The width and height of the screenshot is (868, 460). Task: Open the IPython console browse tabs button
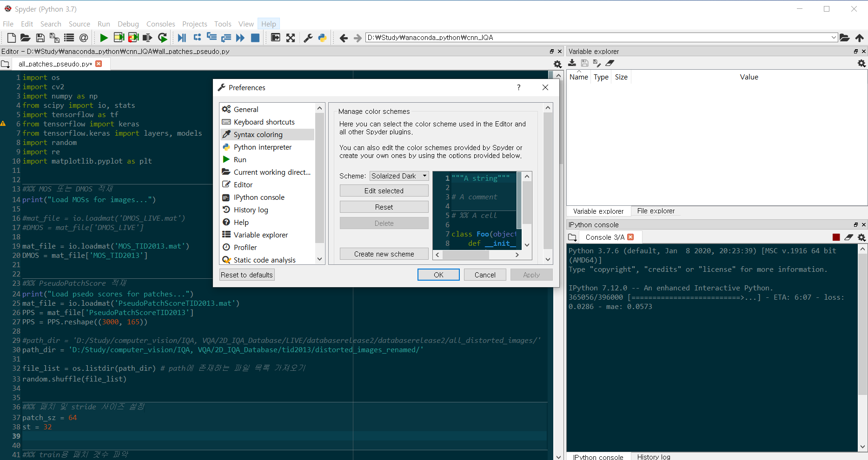click(x=572, y=237)
